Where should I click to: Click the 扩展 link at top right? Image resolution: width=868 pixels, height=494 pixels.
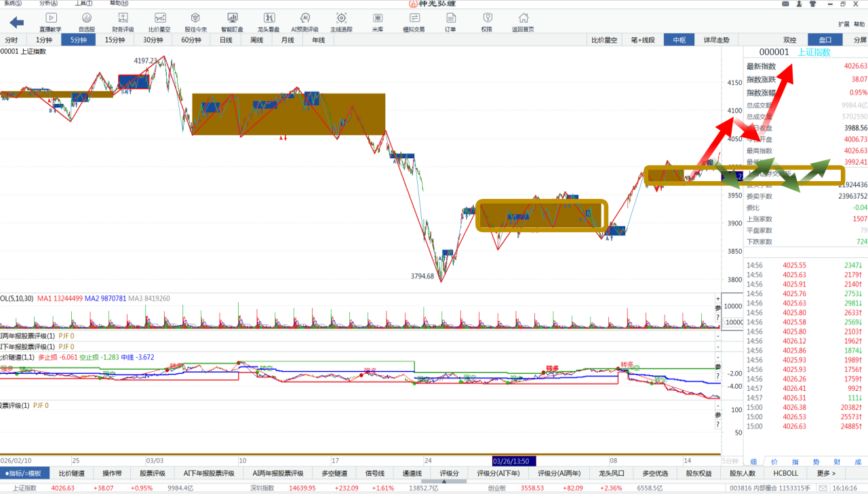click(844, 24)
